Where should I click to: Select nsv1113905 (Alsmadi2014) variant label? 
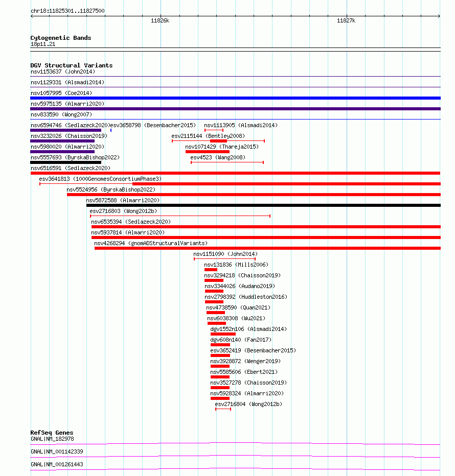[241, 125]
